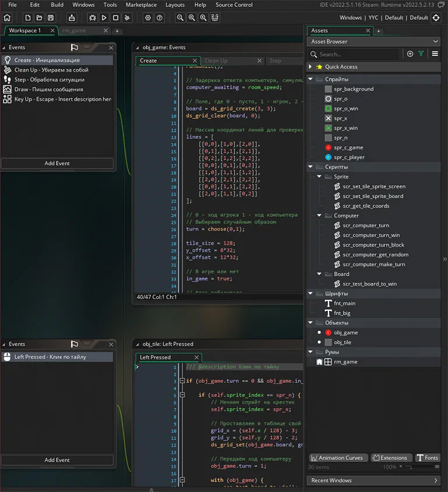Collapse the code fold on line 3
This screenshot has width=448, height=492.
182,381
